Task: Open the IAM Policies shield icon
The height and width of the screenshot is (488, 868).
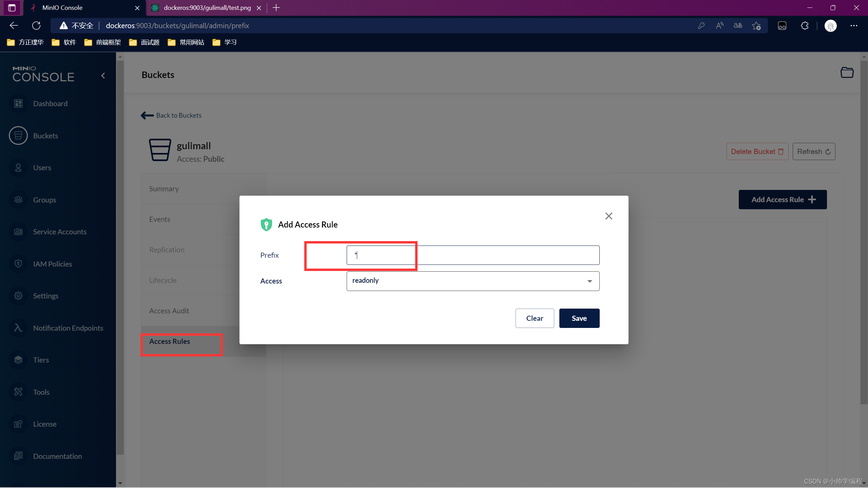Action: (x=18, y=263)
